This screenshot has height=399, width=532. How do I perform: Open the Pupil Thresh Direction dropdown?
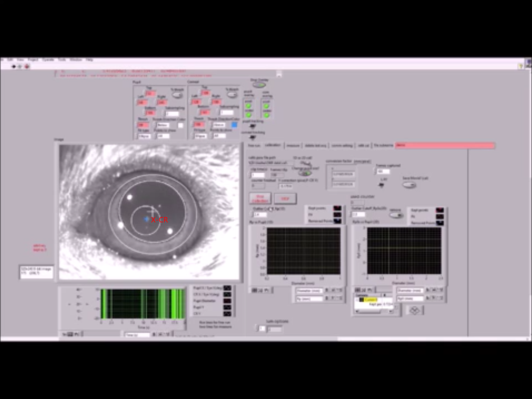(164, 125)
